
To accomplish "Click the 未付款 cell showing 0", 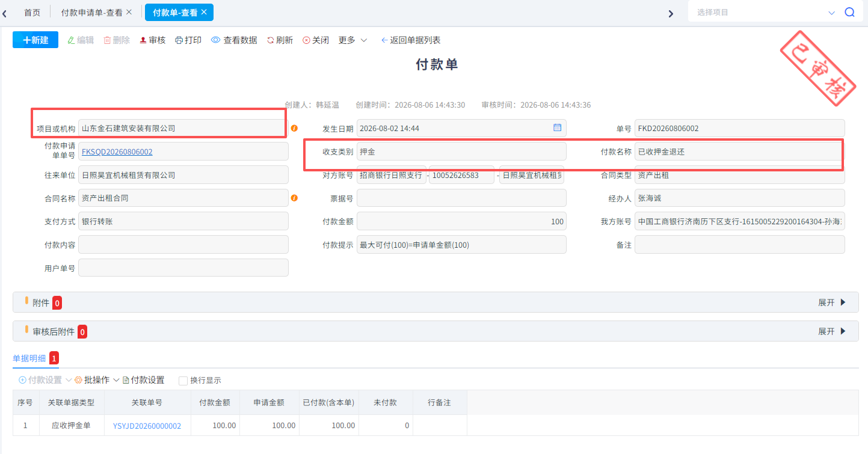I will point(385,425).
